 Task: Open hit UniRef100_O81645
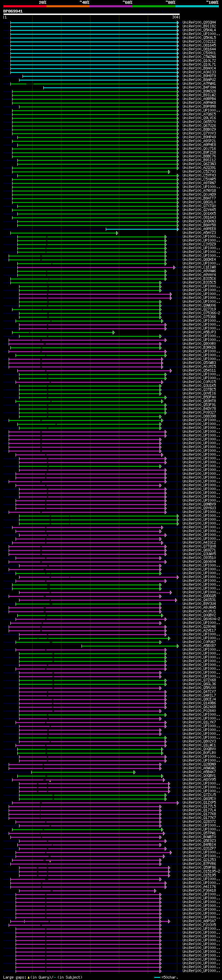coord(199,45)
